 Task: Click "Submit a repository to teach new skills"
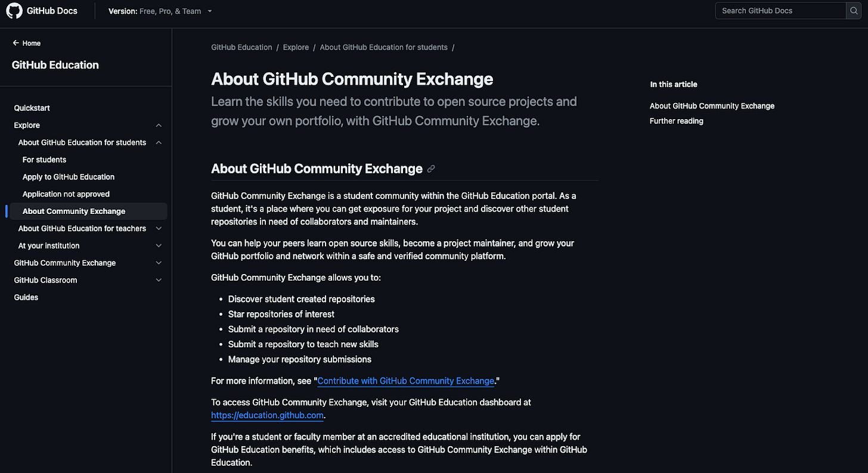303,344
